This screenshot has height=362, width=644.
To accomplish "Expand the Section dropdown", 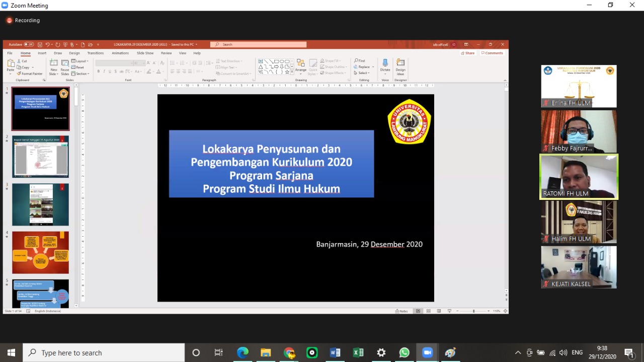I will 80,74.
